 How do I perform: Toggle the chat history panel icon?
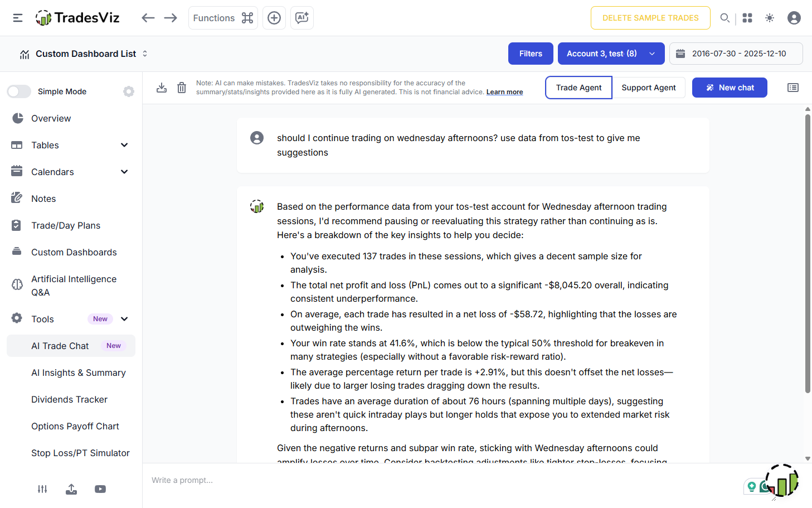793,88
